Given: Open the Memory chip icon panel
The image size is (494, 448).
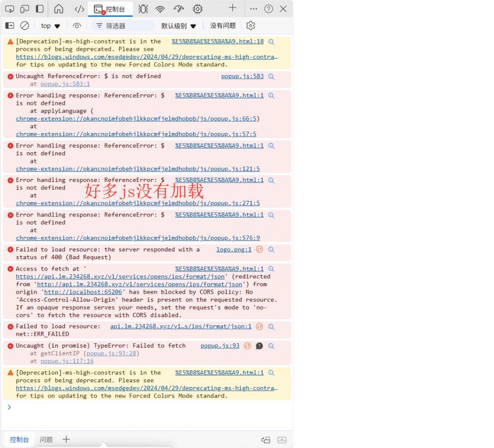Looking at the screenshot, I should coord(197,9).
